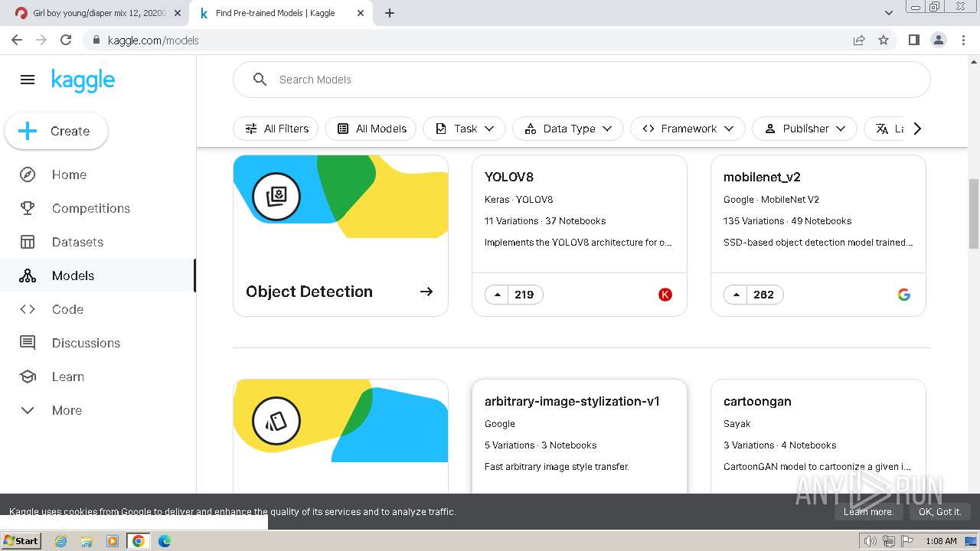980x551 pixels.
Task: Open Datasets in the sidebar
Action: pyautogui.click(x=98, y=242)
